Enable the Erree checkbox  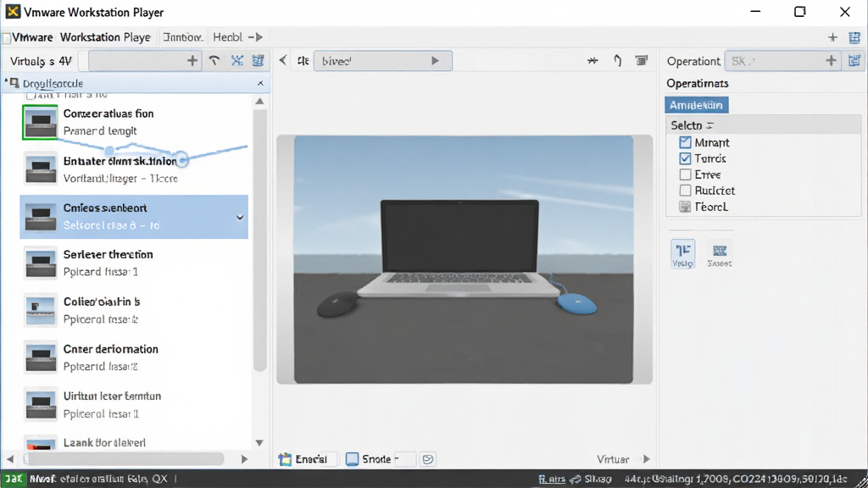[x=685, y=175]
